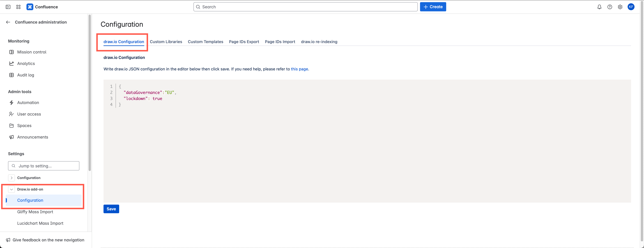Open the KF profile avatar
The width and height of the screenshot is (644, 248).
[x=631, y=7]
